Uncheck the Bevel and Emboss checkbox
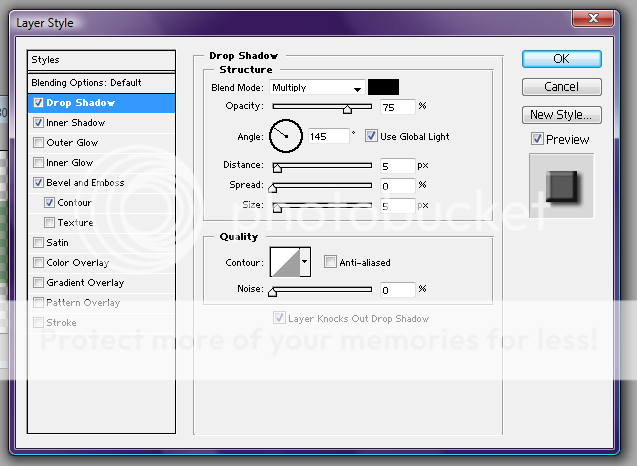 click(39, 182)
